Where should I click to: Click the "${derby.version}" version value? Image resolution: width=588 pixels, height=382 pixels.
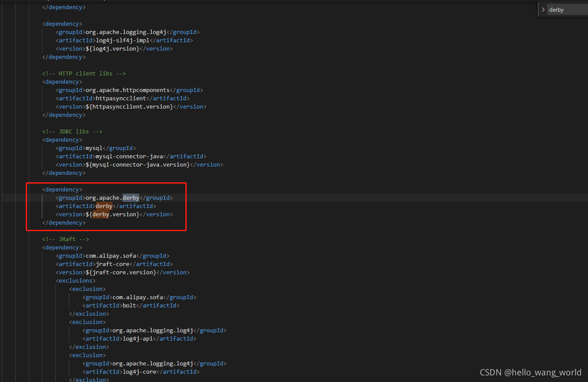pos(113,215)
